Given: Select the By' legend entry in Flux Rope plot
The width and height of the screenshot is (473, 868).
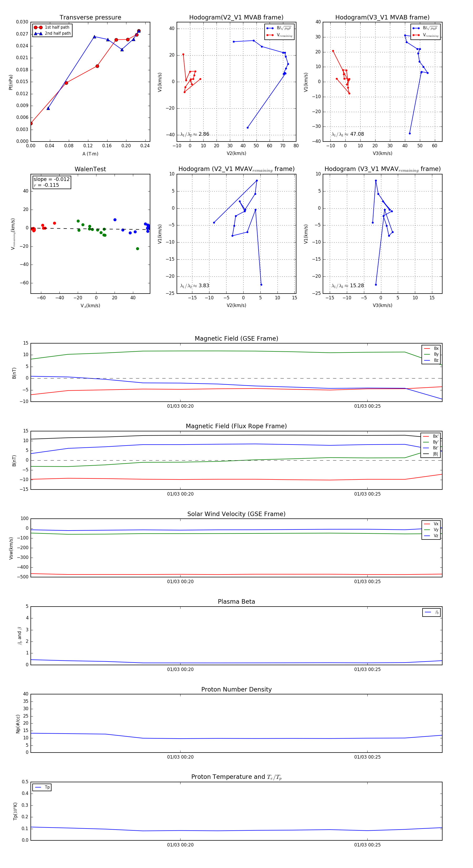Looking at the screenshot, I should tap(431, 442).
